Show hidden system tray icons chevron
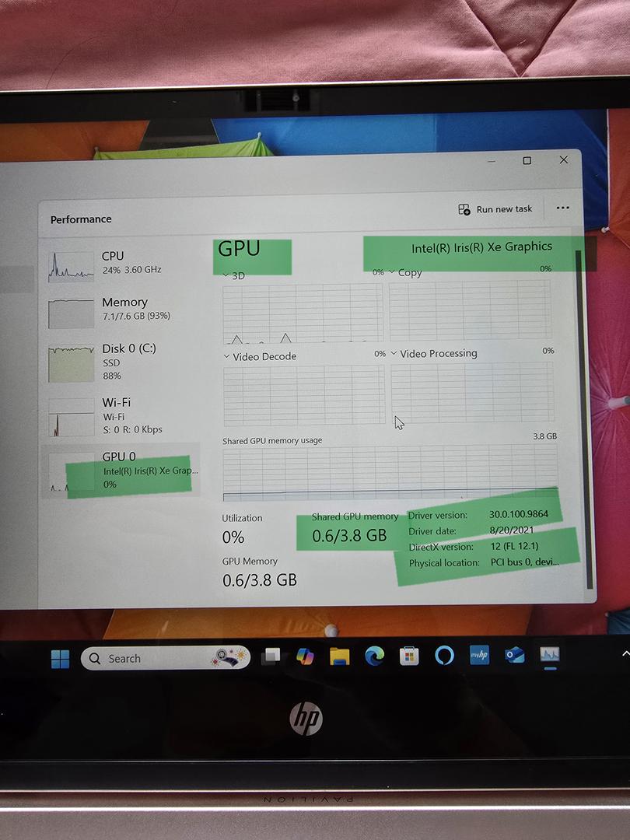 click(x=625, y=653)
